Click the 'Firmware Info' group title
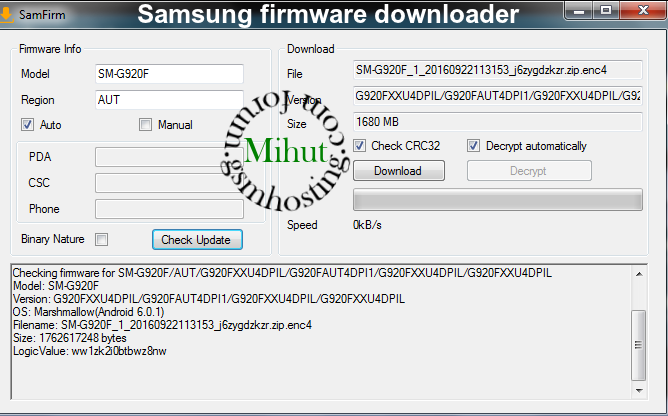 (x=50, y=49)
